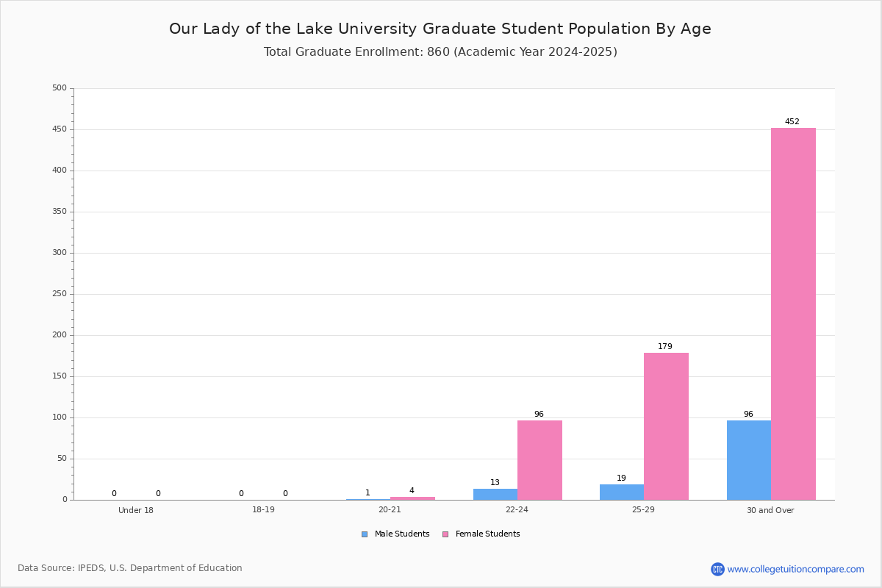
Task: Select the 13 male bar for 22-24
Action: pyautogui.click(x=495, y=495)
